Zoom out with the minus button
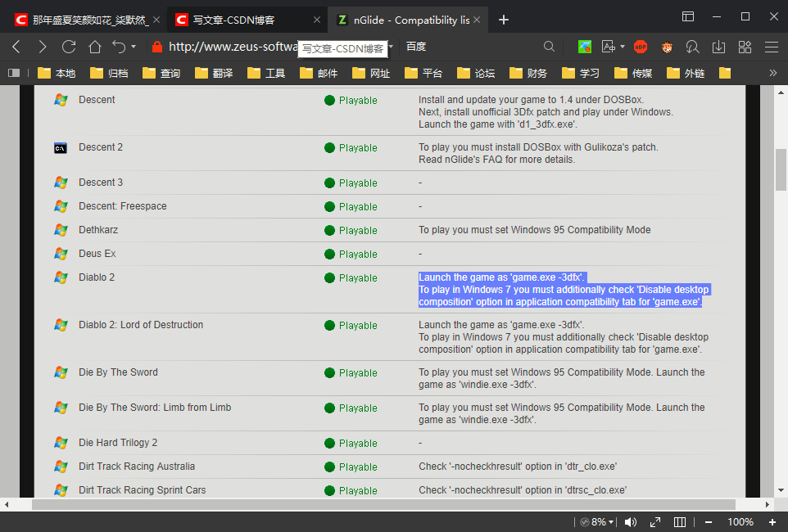Viewport: 788px width, 532px height. [709, 522]
